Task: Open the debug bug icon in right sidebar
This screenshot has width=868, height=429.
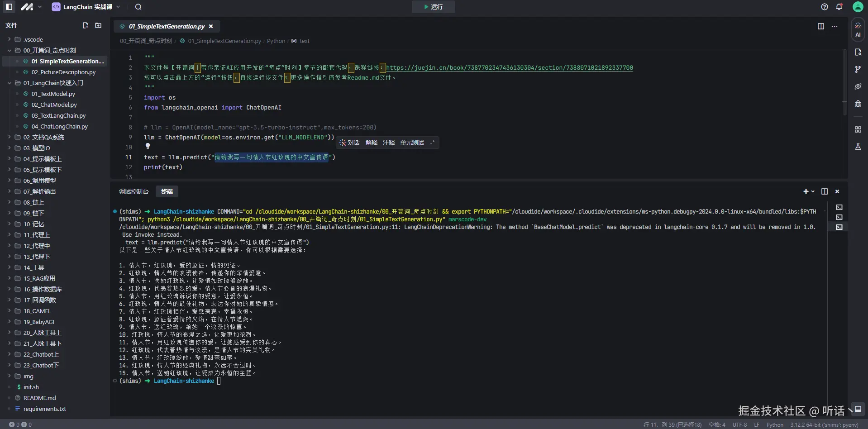Action: pyautogui.click(x=858, y=104)
